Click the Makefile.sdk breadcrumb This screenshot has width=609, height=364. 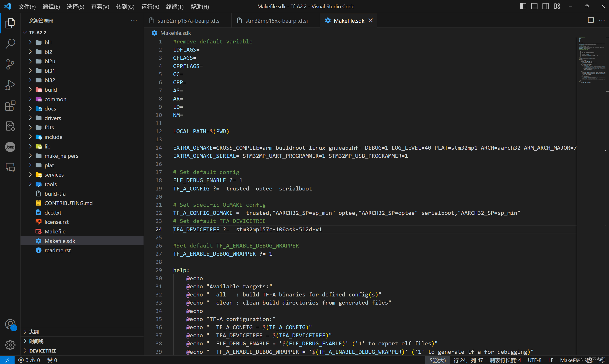[175, 33]
